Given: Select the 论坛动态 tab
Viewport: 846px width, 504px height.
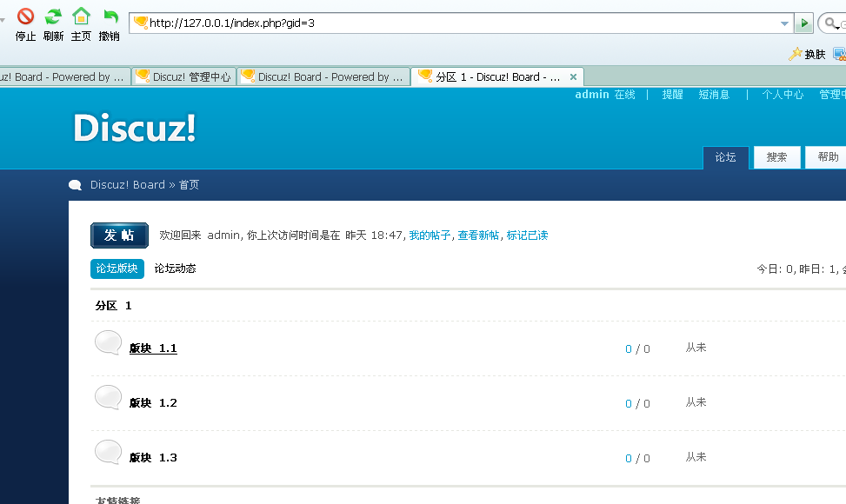Looking at the screenshot, I should pyautogui.click(x=175, y=269).
